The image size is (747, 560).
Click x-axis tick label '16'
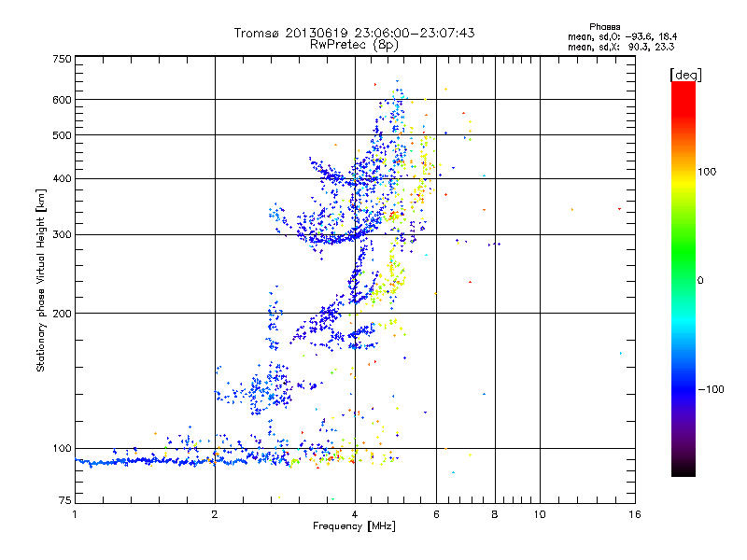[635, 514]
